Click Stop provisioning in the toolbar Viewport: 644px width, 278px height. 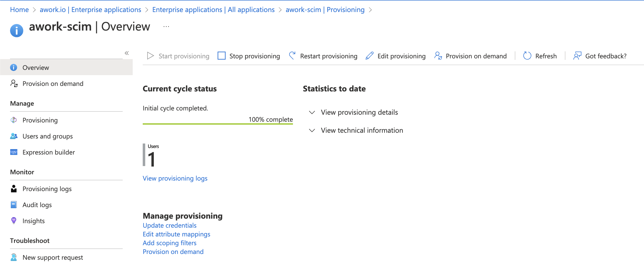click(249, 56)
